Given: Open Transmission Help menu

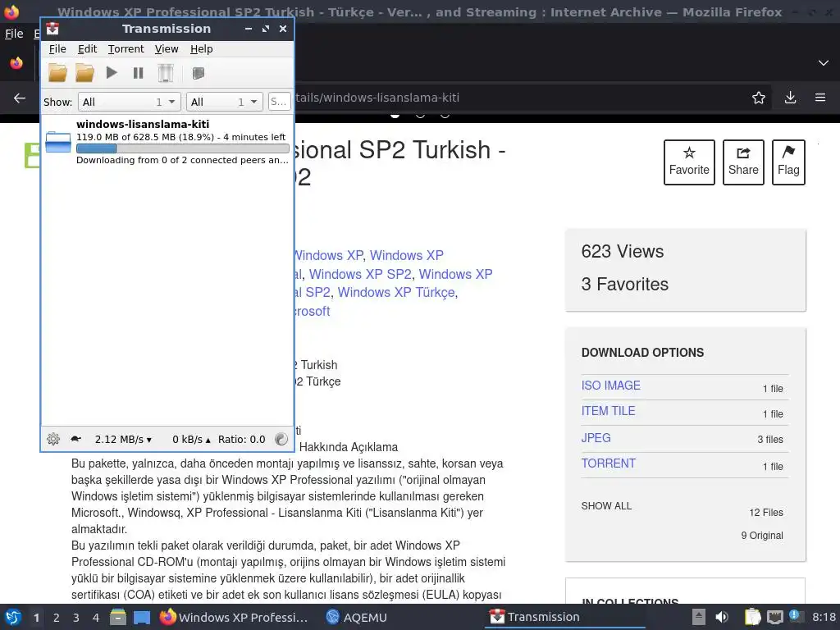Looking at the screenshot, I should coord(202,48).
